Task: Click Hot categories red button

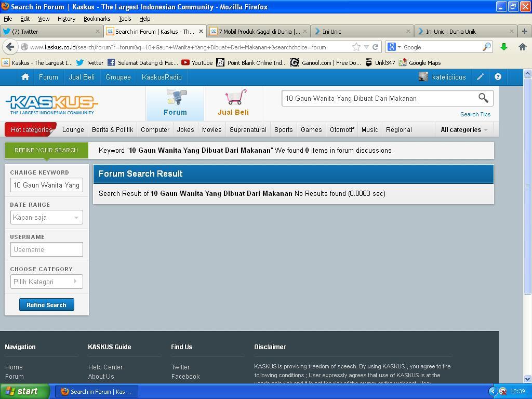Action: coord(31,129)
